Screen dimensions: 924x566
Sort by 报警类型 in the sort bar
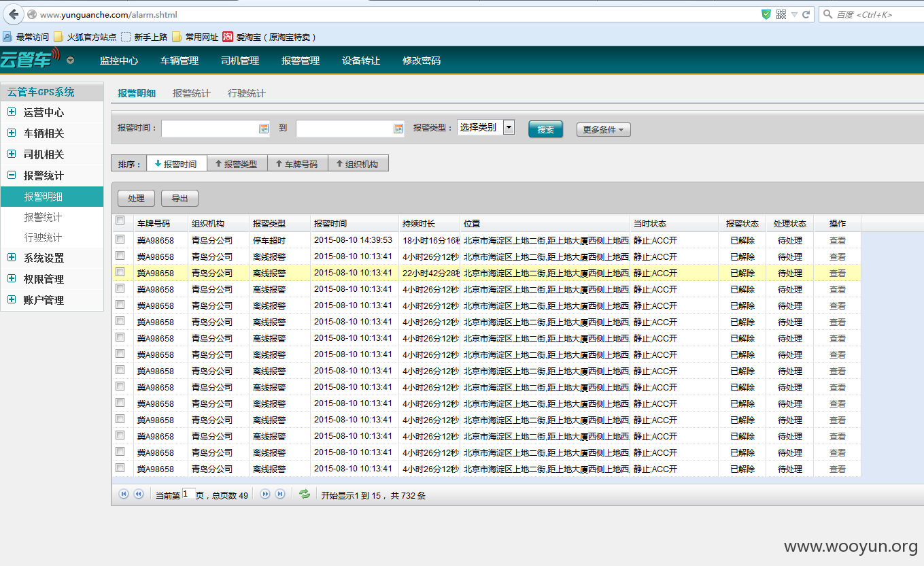[237, 163]
